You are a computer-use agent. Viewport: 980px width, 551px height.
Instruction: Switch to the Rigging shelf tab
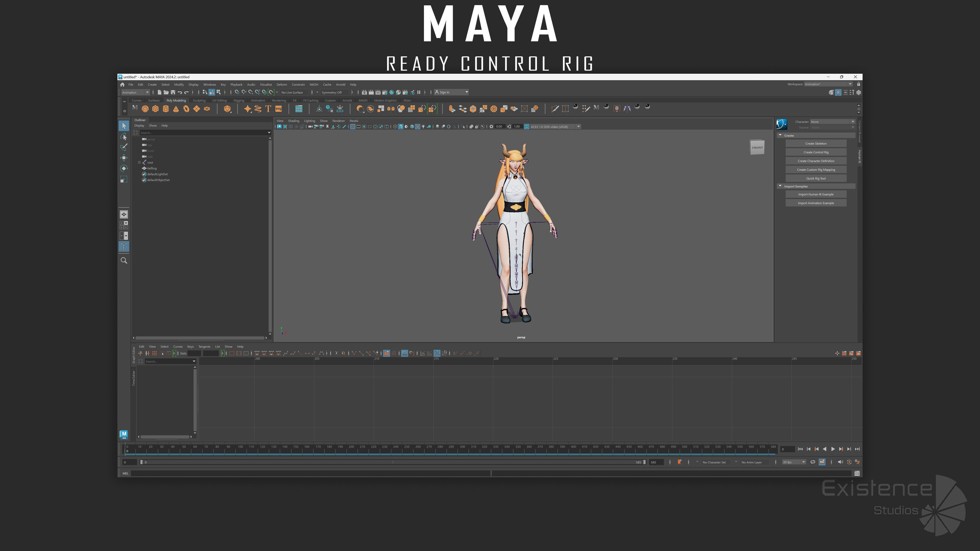[239, 101]
